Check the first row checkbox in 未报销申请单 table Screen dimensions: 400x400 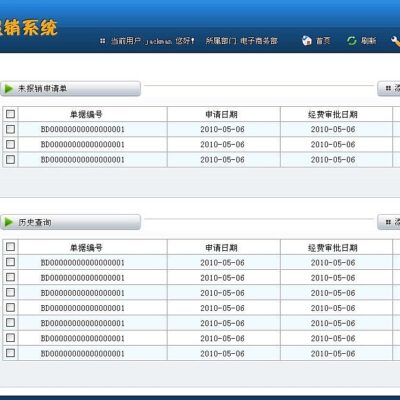(x=10, y=129)
